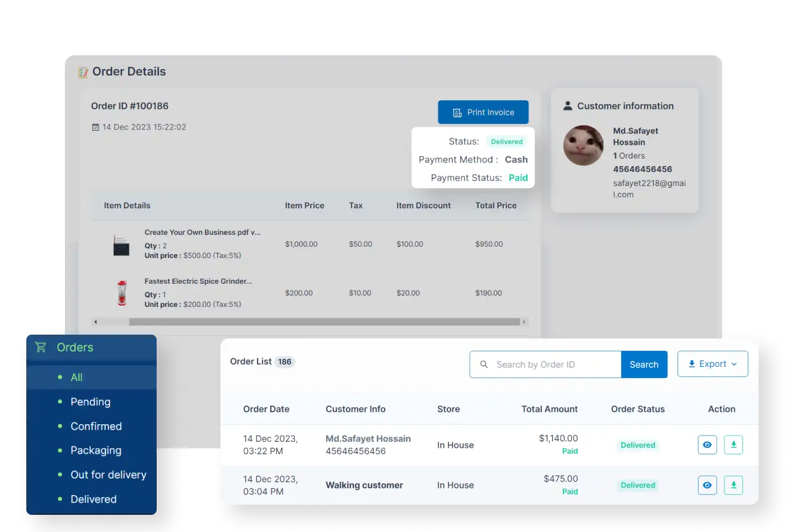Click the invoice icon on the Print Invoice button
This screenshot has width=787, height=532.
(457, 112)
